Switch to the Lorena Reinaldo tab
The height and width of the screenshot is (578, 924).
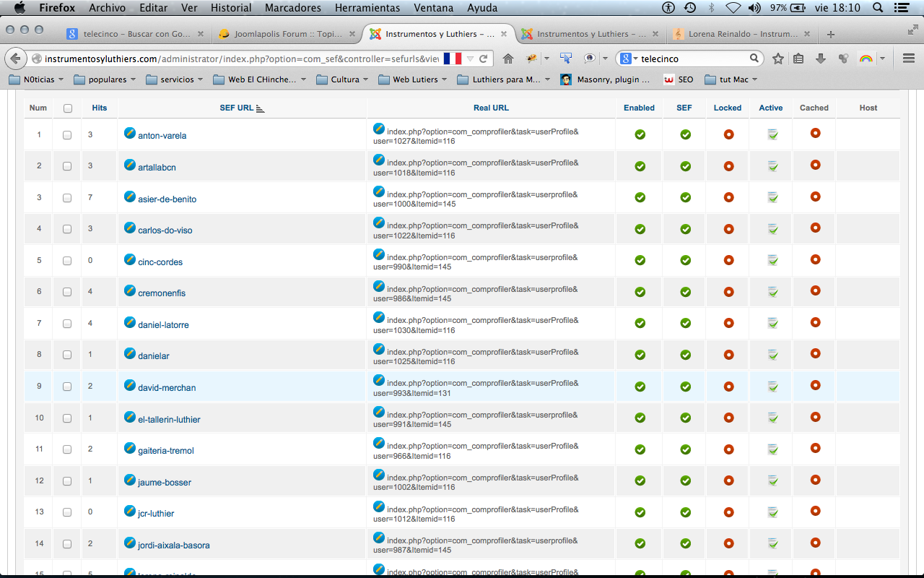(741, 34)
